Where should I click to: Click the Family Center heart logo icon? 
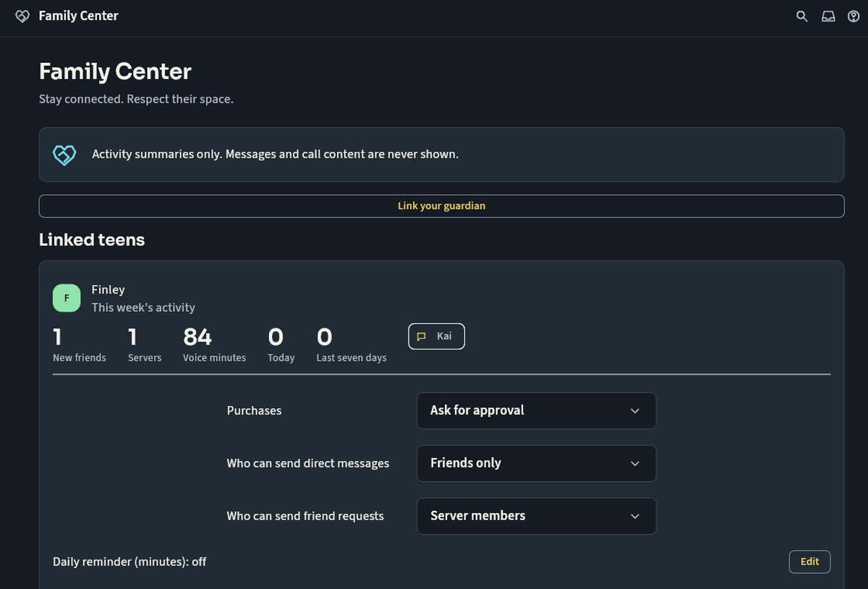pyautogui.click(x=22, y=16)
